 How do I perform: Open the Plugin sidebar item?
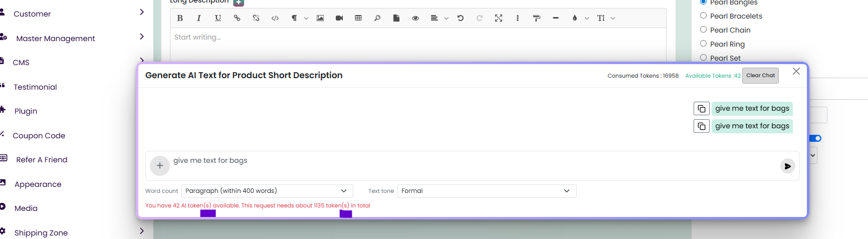coord(26,111)
